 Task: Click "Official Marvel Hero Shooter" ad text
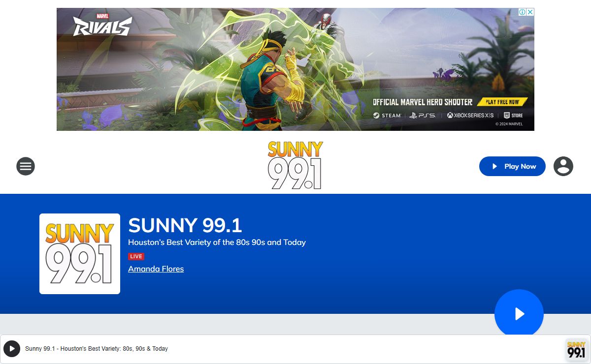pyautogui.click(x=423, y=102)
